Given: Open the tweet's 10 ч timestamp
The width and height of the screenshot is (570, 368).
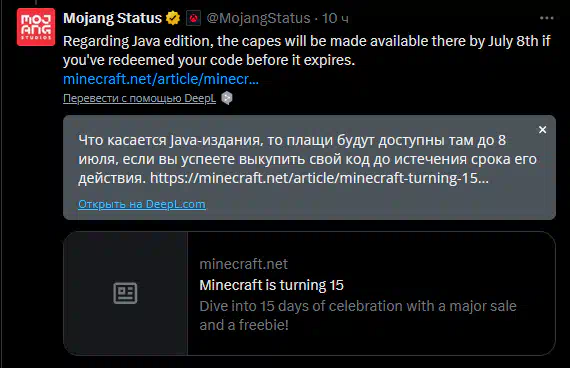Looking at the screenshot, I should pyautogui.click(x=335, y=18).
